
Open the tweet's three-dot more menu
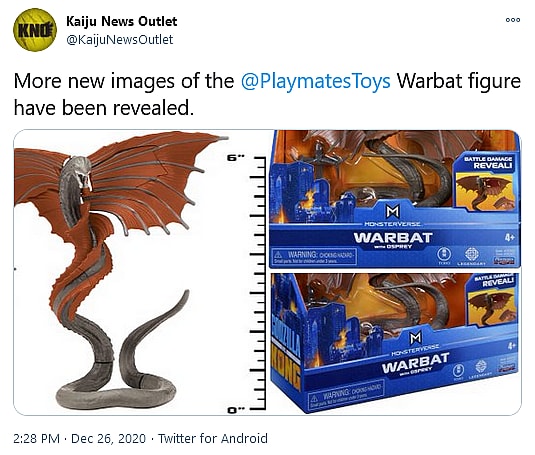[513, 20]
